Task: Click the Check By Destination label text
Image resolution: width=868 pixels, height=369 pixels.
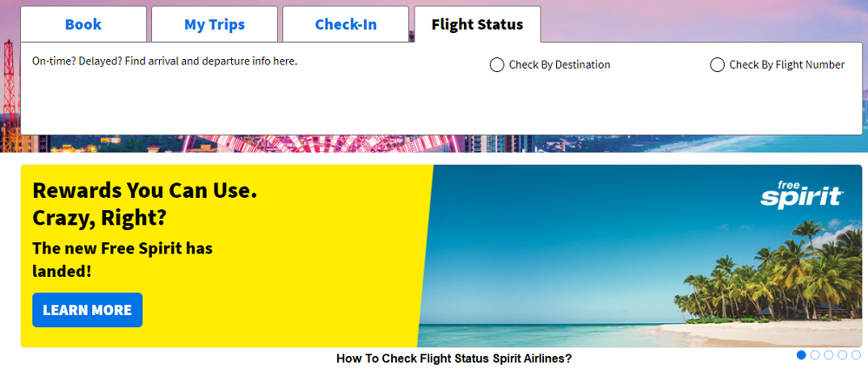Action: (560, 65)
